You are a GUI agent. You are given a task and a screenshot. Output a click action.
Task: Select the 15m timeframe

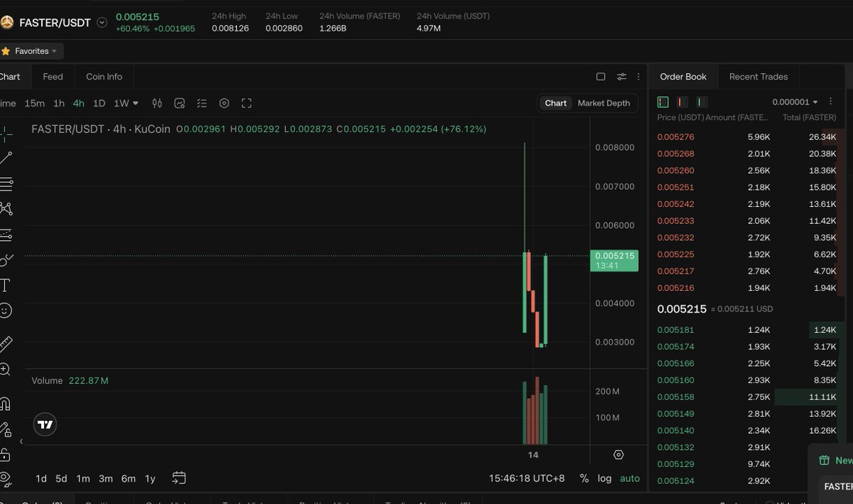click(x=34, y=103)
